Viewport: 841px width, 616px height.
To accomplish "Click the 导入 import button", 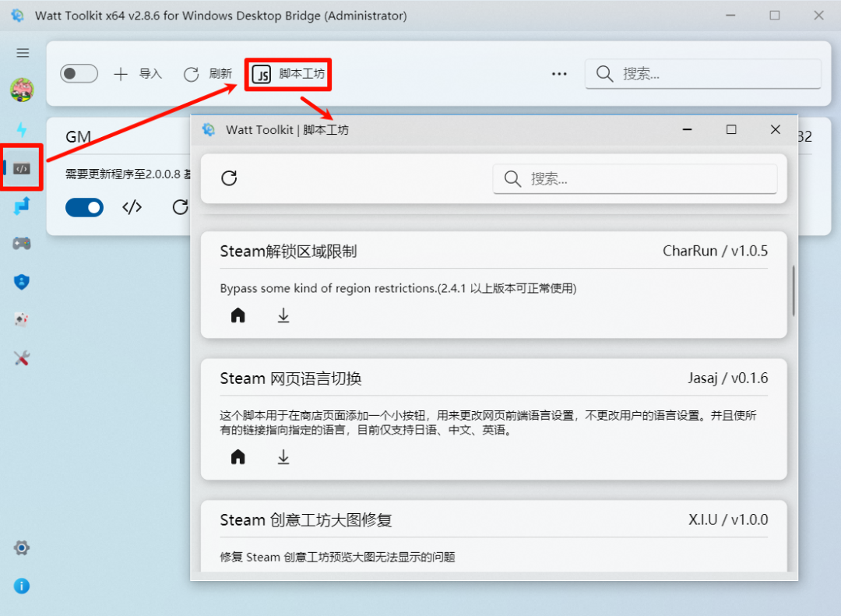I will pyautogui.click(x=137, y=73).
